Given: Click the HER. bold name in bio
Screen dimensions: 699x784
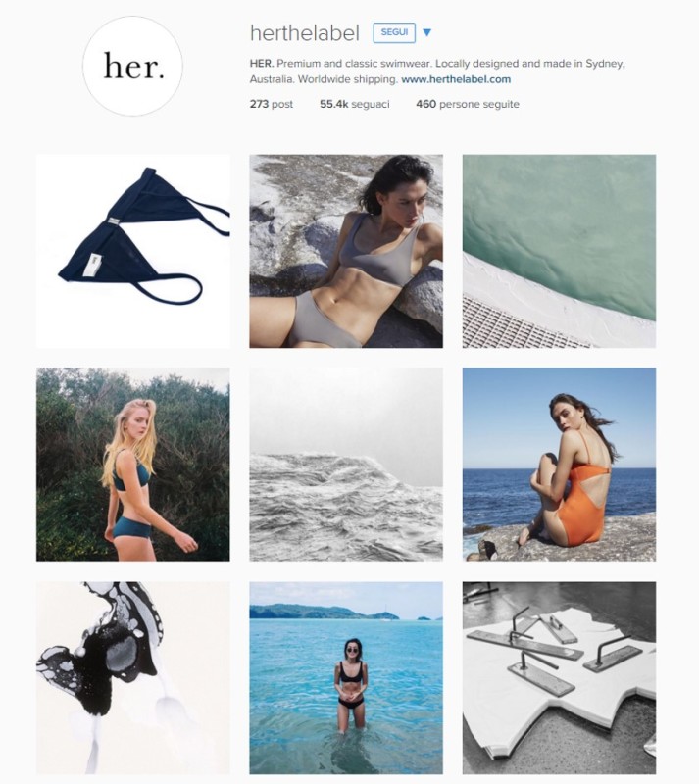Looking at the screenshot, I should (x=262, y=64).
